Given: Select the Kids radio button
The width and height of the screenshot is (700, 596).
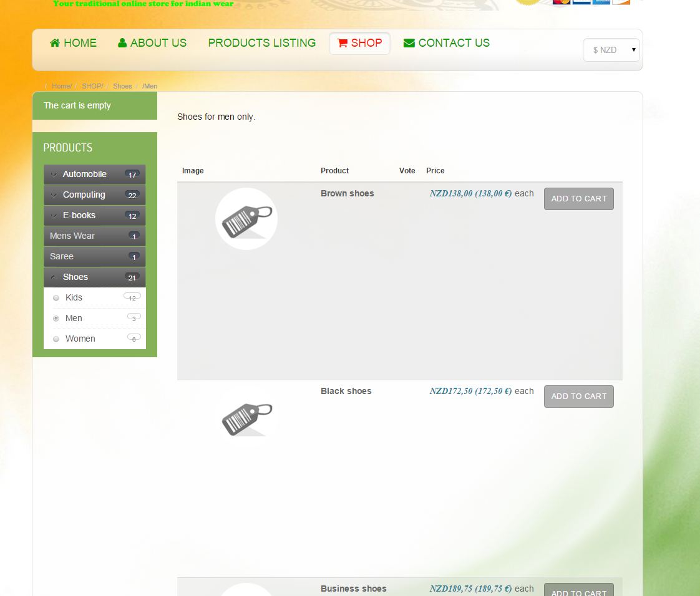Looking at the screenshot, I should click(x=56, y=298).
